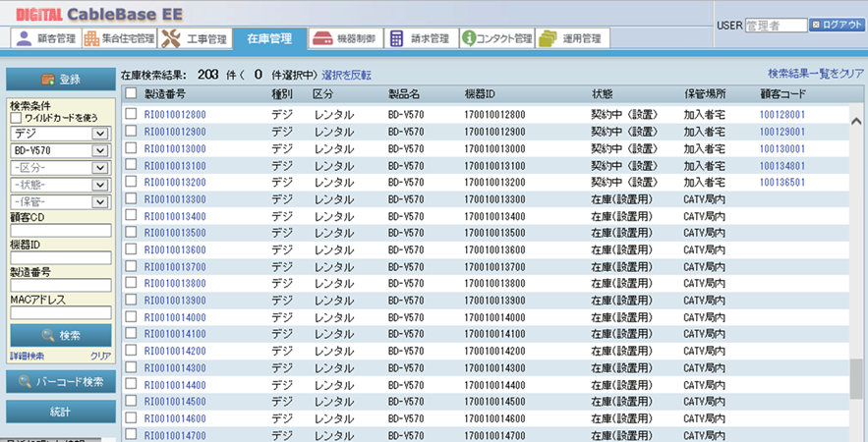The width and height of the screenshot is (868, 442).
Task: Click the 顧客管理 person icon
Action: [x=25, y=38]
